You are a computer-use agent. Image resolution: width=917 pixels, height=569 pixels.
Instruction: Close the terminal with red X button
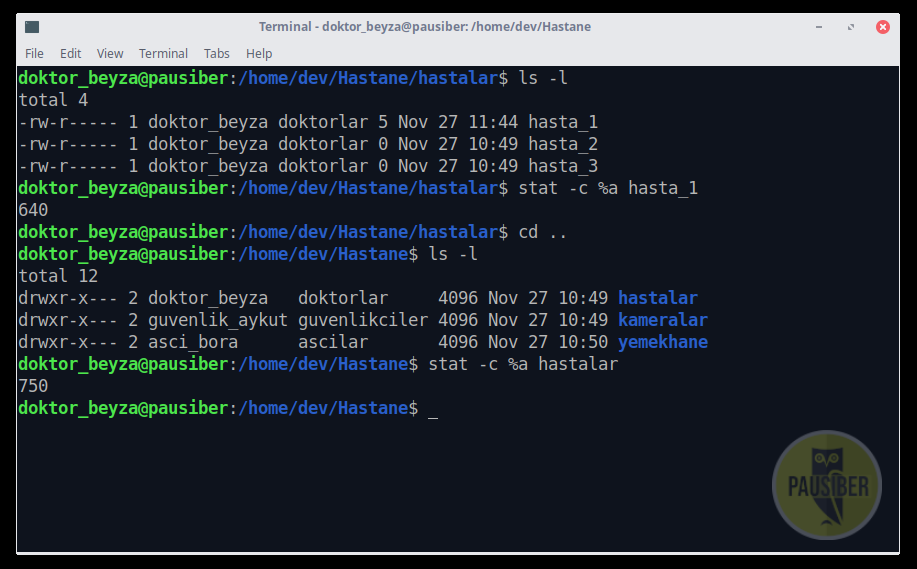882,27
